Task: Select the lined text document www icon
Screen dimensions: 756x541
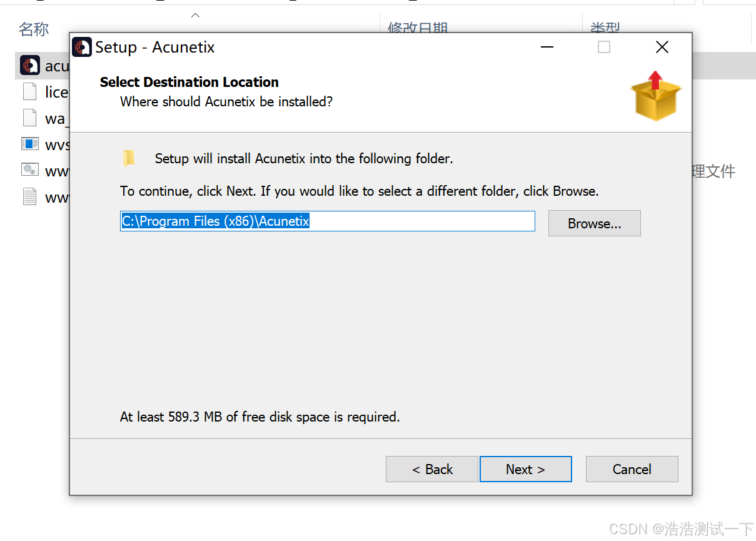Action: 30,196
